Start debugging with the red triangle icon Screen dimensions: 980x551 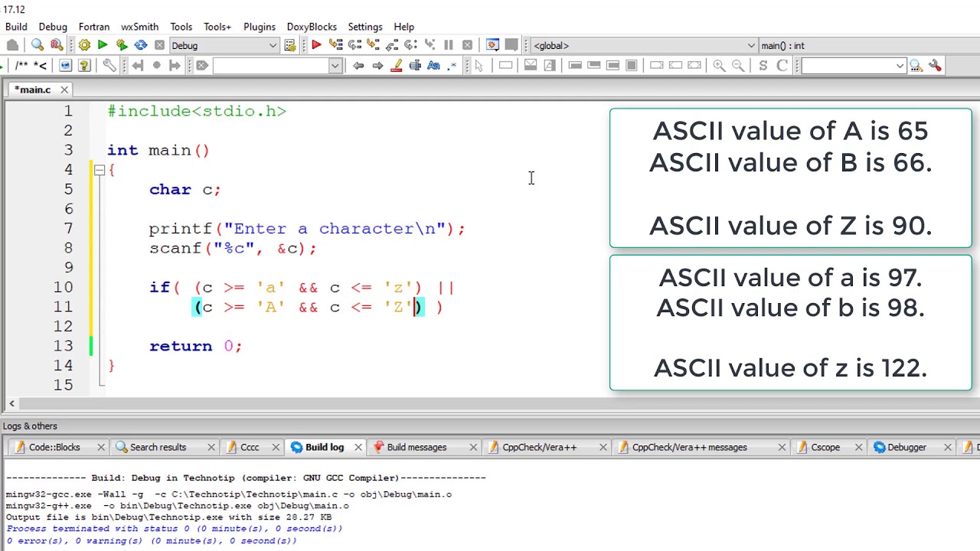(316, 45)
